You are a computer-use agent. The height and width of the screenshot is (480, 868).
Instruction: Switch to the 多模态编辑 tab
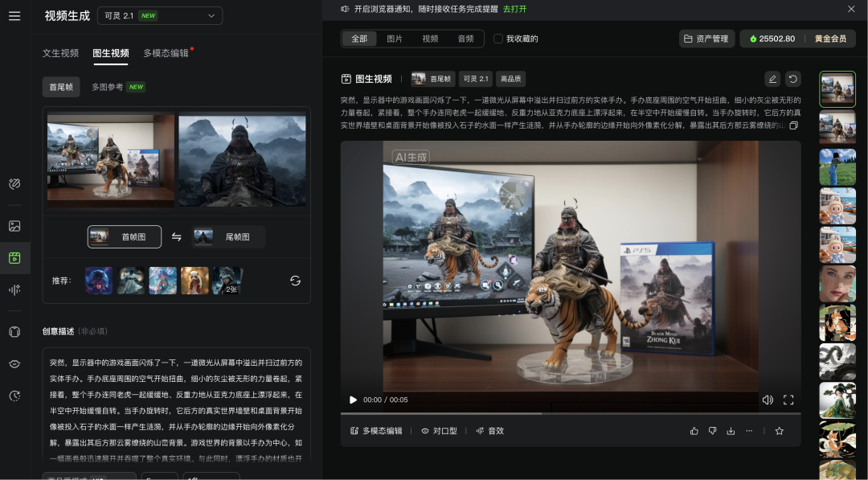[166, 53]
